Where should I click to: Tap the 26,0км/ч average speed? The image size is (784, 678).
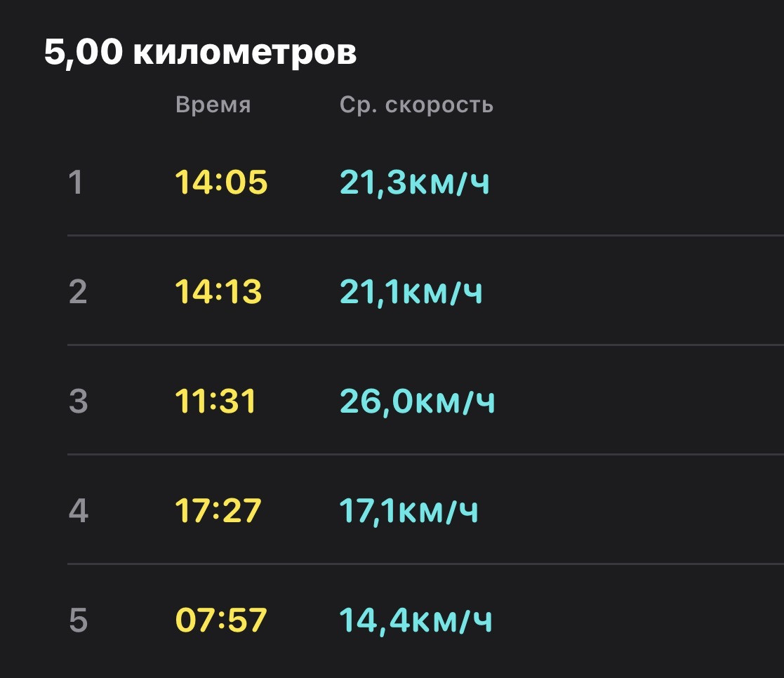418,402
